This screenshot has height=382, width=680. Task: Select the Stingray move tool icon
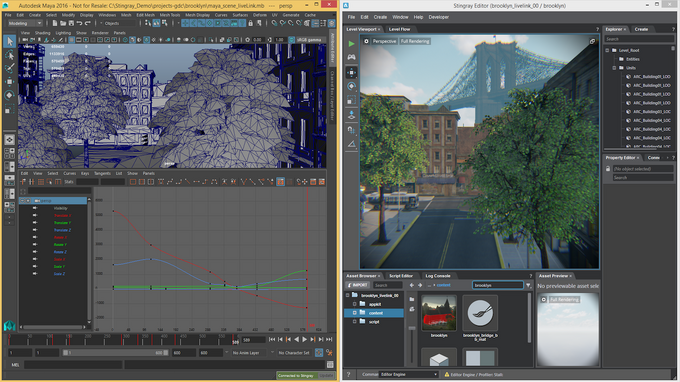tap(351, 72)
